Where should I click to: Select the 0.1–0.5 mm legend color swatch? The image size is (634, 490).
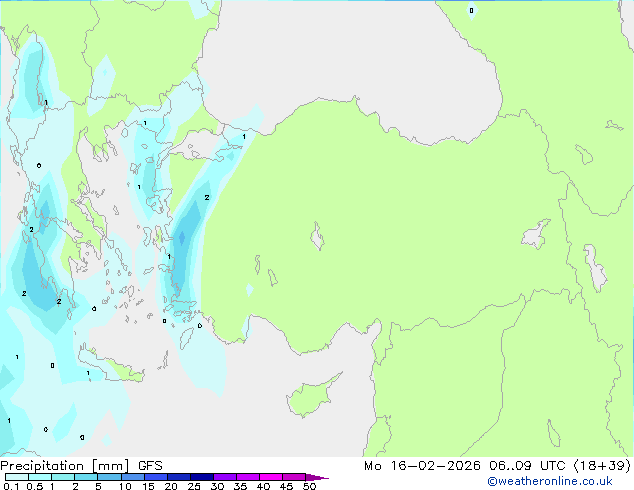(17, 477)
